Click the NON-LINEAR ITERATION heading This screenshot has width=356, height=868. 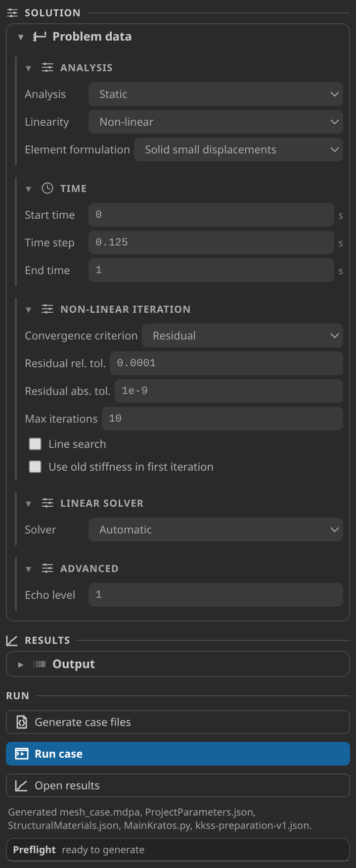[126, 309]
